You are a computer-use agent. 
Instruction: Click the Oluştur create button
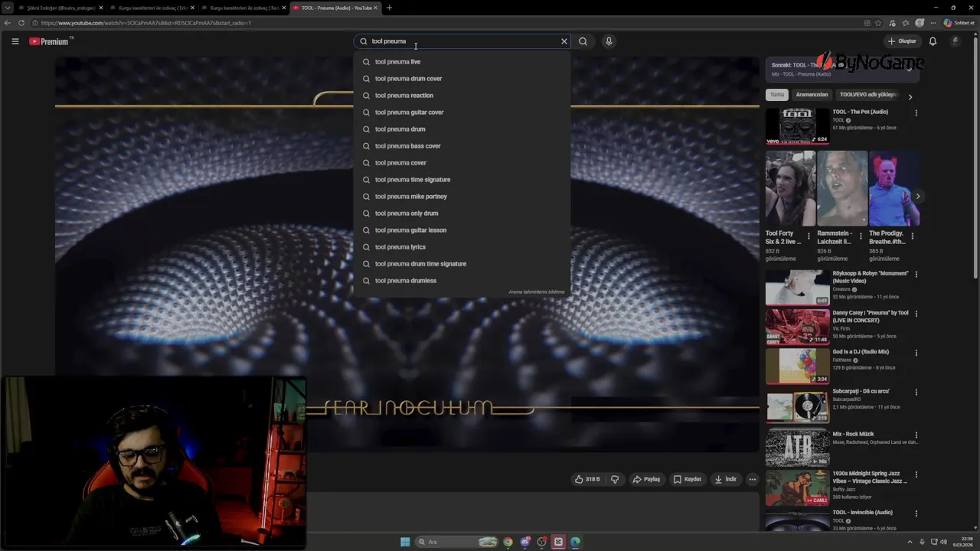[x=902, y=41]
